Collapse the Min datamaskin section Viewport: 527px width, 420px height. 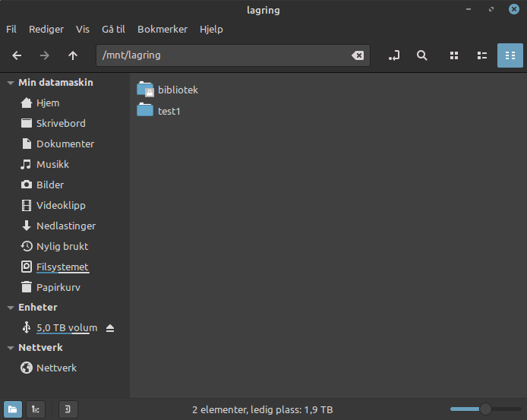(11, 83)
